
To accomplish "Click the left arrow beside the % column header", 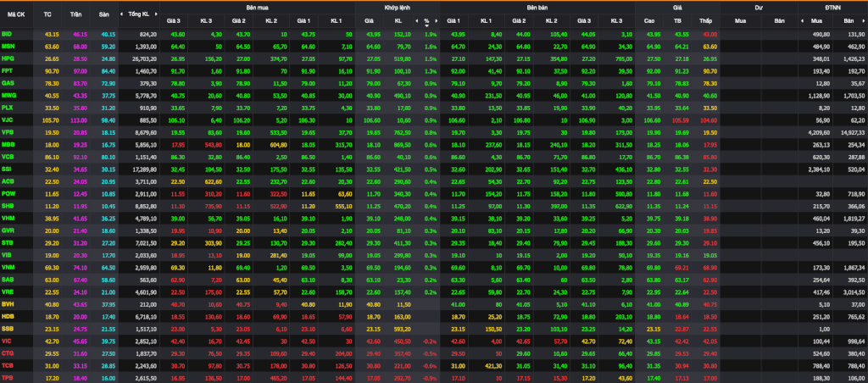I will [x=417, y=21].
